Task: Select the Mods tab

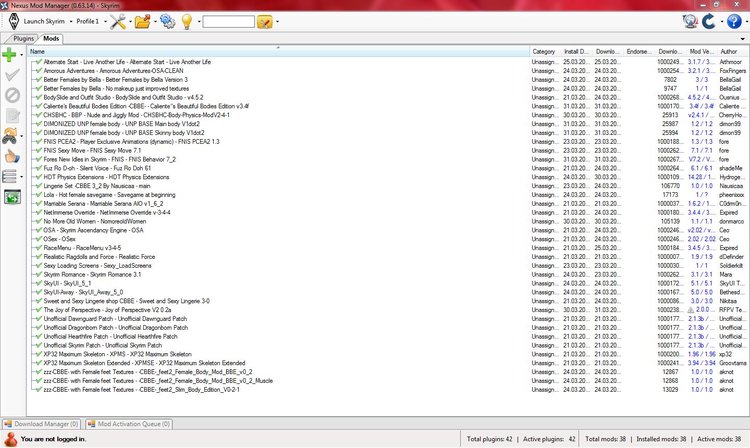Action: (x=51, y=39)
